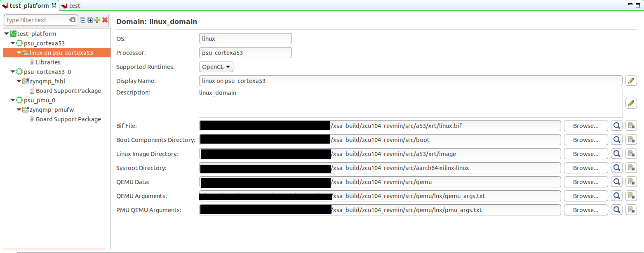
Task: Collapse the test_platform tree root
Action: pyautogui.click(x=7, y=34)
